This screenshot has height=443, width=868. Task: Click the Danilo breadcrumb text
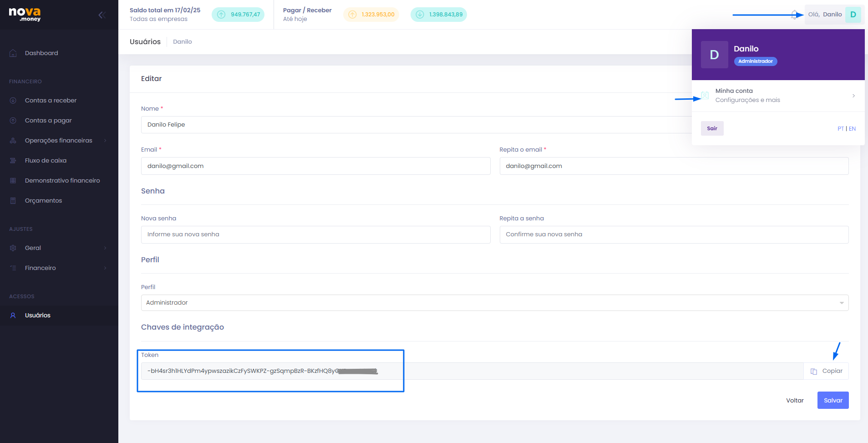[x=183, y=42]
